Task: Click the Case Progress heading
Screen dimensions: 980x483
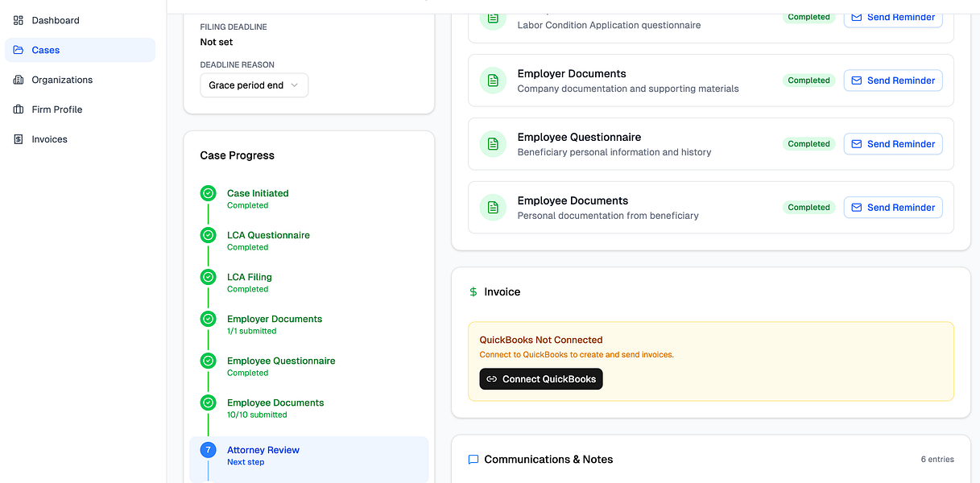Action: click(238, 155)
